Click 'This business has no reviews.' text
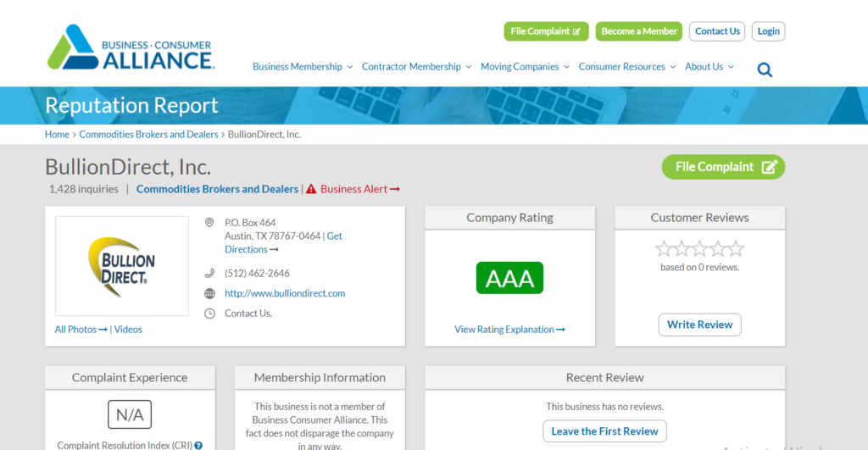The height and width of the screenshot is (450, 868). click(x=604, y=407)
